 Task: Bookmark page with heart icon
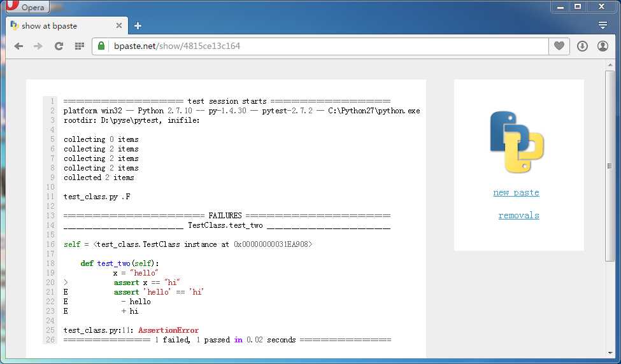[x=559, y=46]
